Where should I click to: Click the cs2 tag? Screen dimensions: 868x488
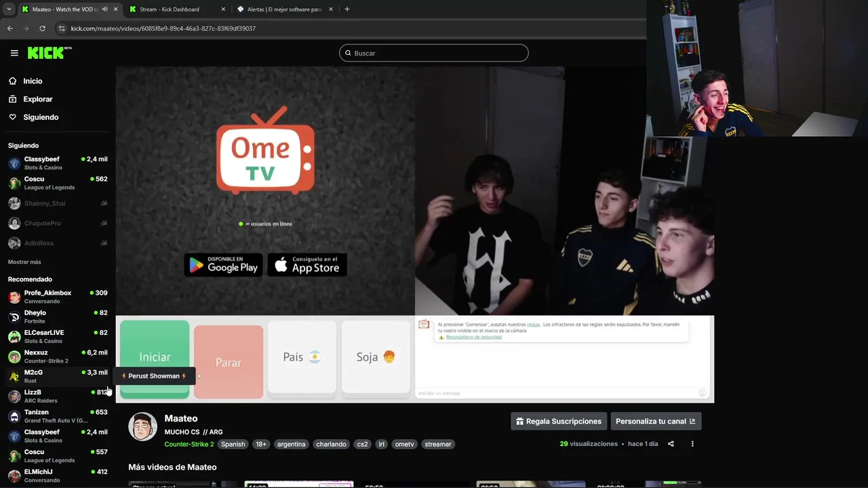[x=362, y=444]
